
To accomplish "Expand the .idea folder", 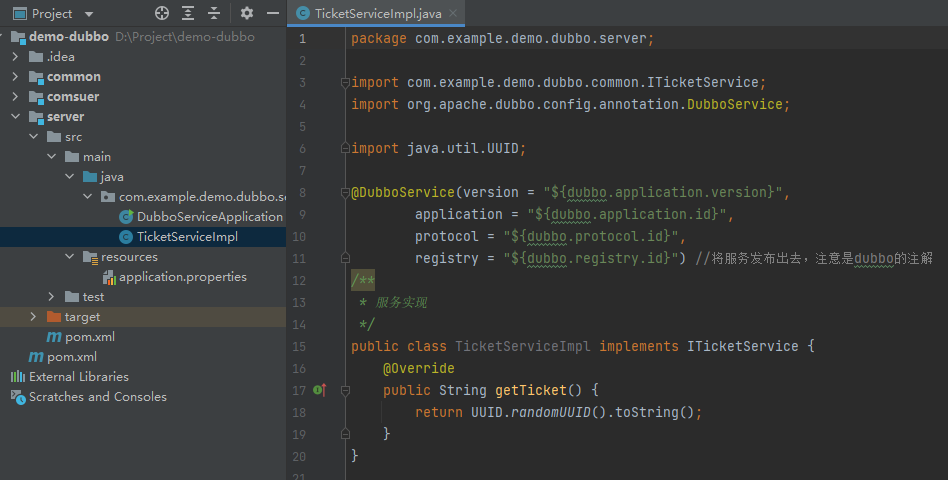I will [16, 57].
